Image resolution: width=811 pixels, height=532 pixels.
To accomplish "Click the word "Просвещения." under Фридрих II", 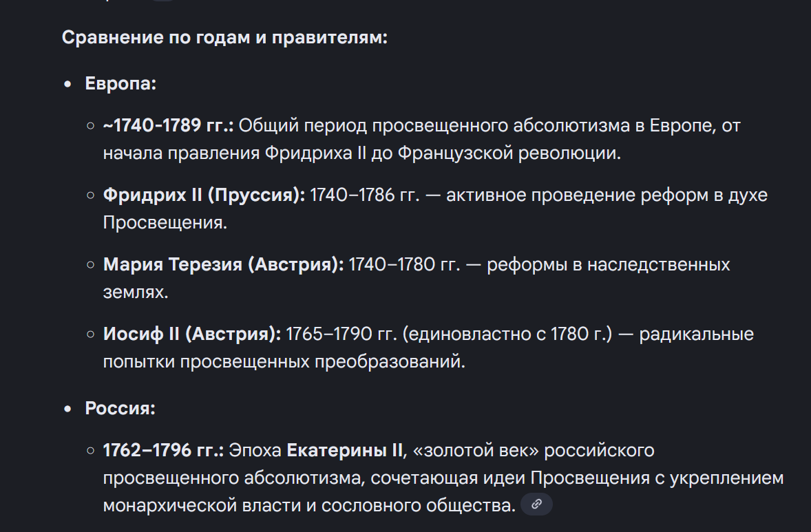I will 165,223.
